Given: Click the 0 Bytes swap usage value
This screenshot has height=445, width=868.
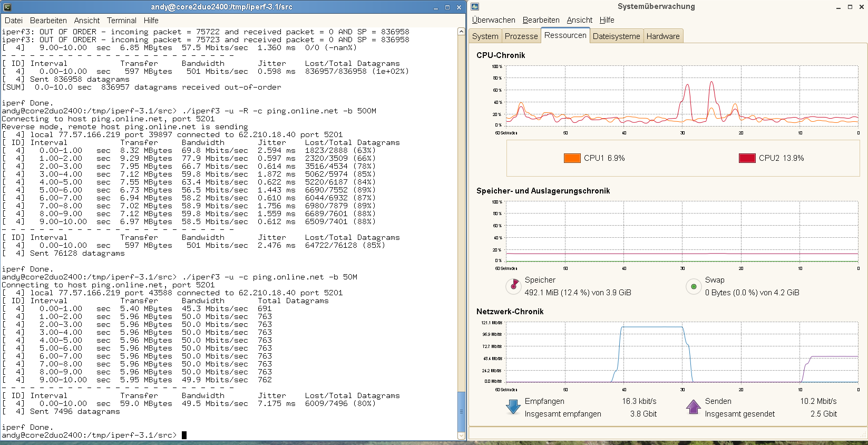Looking at the screenshot, I should click(752, 293).
